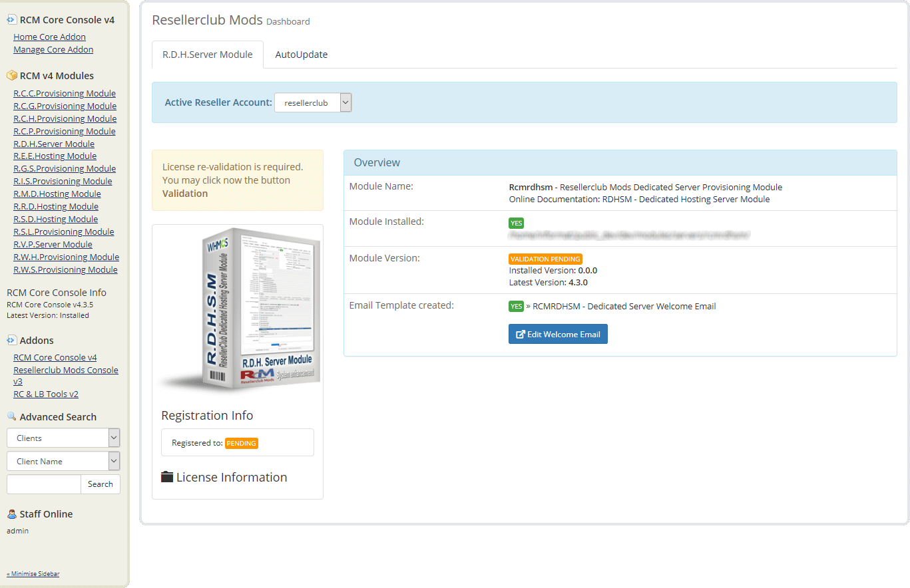Open R.C.C.Provisioning Module

(x=65, y=94)
